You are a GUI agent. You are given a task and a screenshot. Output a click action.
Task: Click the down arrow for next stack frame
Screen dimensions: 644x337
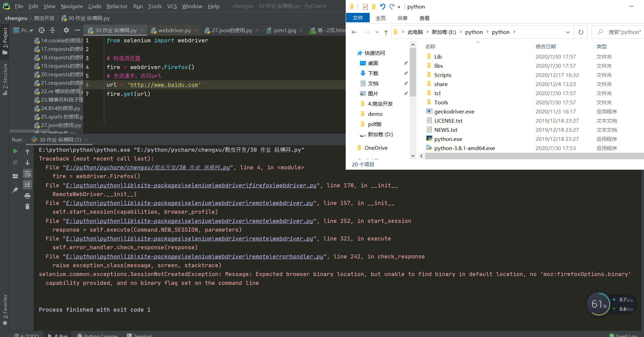pyautogui.click(x=27, y=163)
